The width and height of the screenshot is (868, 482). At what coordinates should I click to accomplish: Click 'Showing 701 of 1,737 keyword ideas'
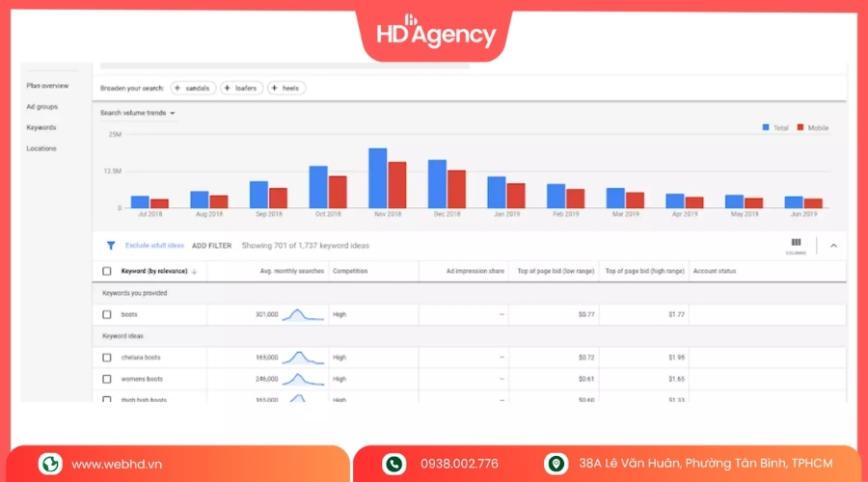click(x=306, y=246)
